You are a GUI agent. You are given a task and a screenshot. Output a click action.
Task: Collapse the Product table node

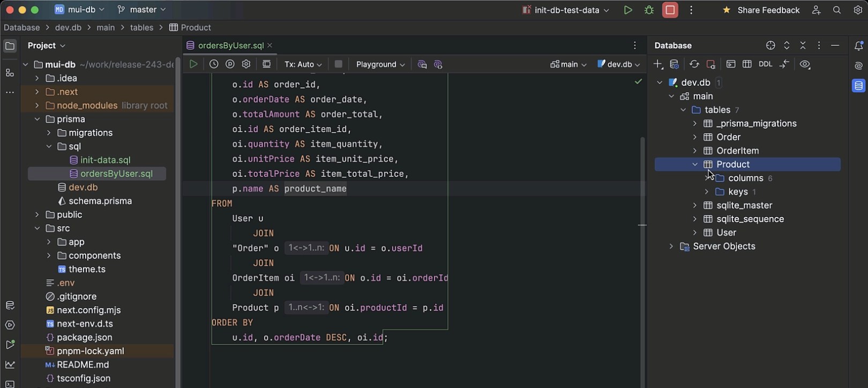pos(695,165)
